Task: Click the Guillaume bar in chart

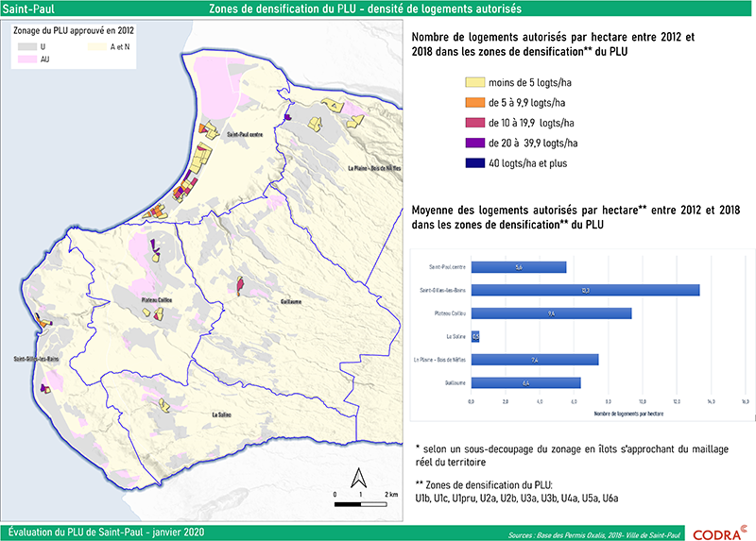Action: tap(525, 382)
